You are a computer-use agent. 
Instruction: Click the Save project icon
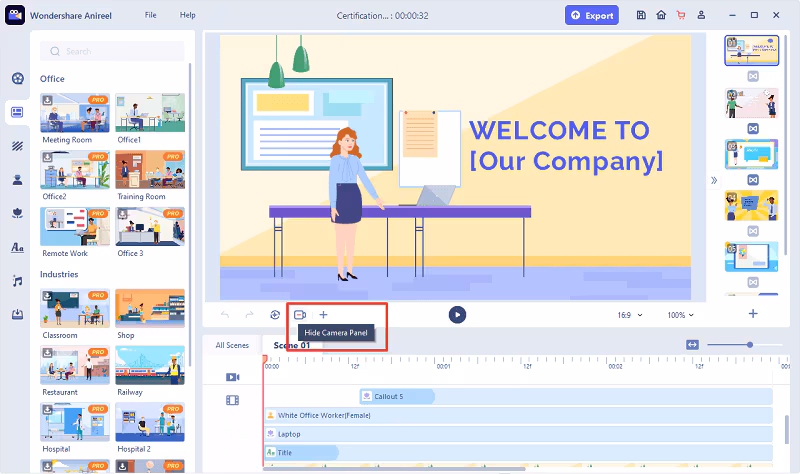(641, 15)
